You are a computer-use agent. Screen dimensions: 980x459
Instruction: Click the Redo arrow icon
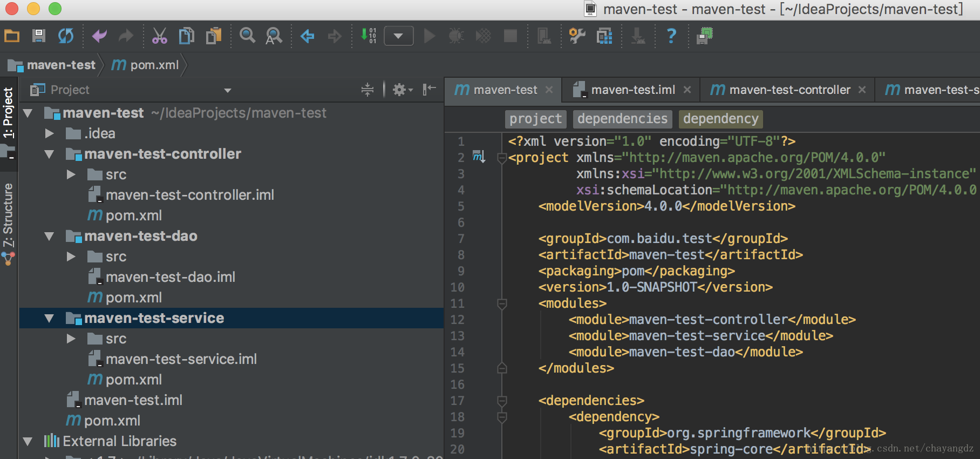pos(126,36)
